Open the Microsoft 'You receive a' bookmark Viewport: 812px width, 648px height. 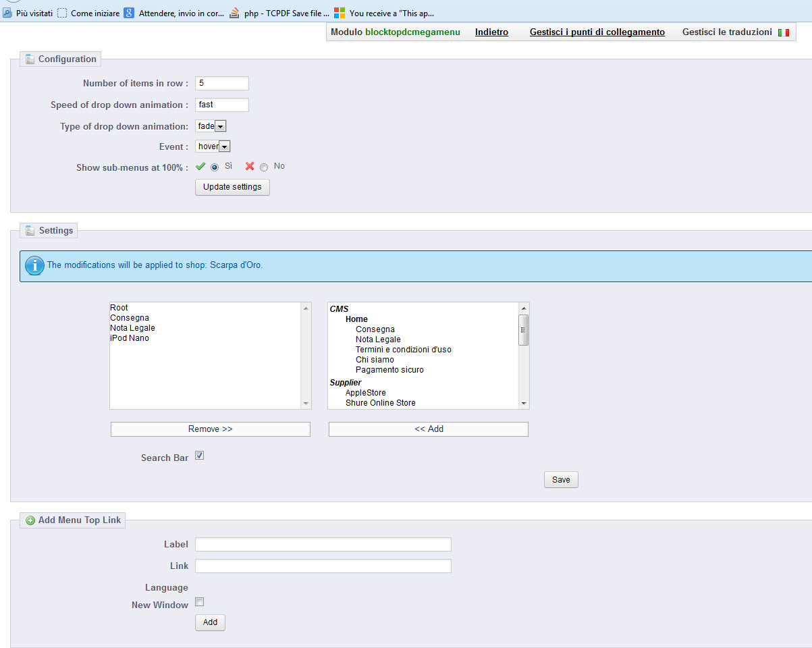(384, 13)
